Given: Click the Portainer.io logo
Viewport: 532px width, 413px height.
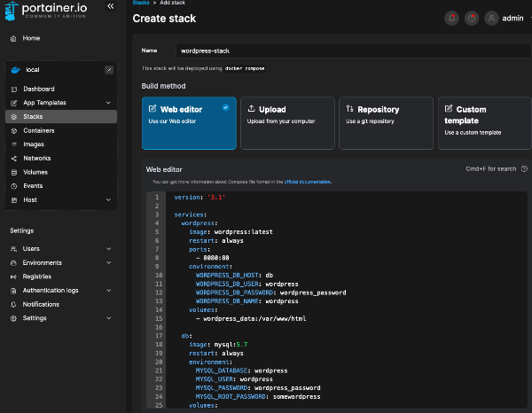Looking at the screenshot, I should coord(46,11).
